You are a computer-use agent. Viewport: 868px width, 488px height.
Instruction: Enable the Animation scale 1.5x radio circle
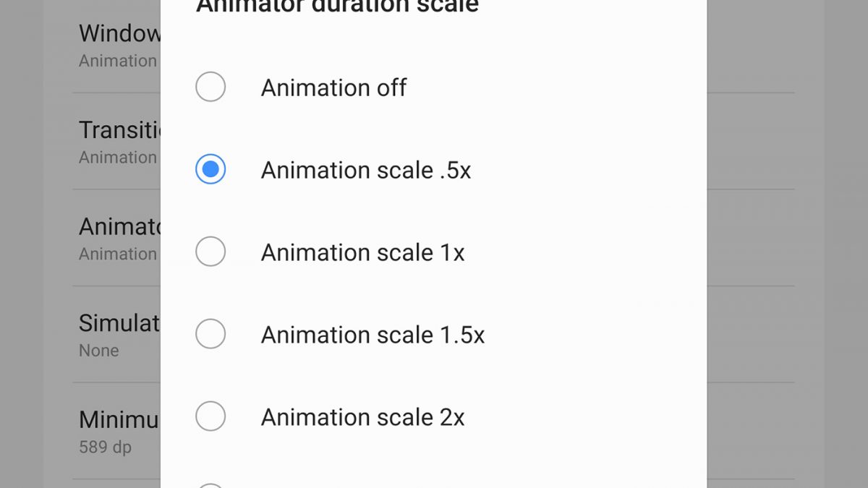tap(210, 335)
